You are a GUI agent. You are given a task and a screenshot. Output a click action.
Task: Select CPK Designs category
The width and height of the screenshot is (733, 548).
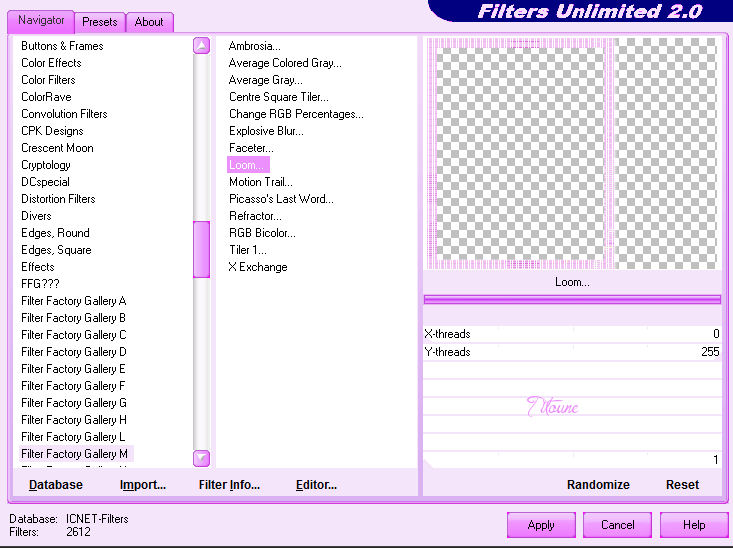(52, 131)
